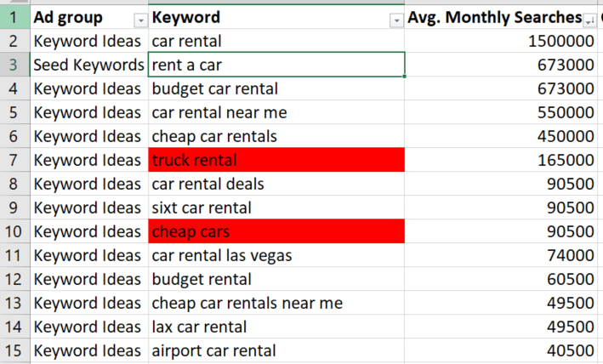The image size is (603, 364).
Task: Select row 15 header
Action: (14, 350)
